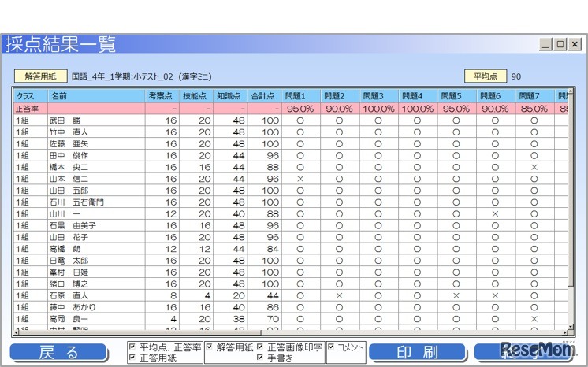Click the 問題1 column header
Viewport: 588px width, 367px height.
[x=301, y=96]
